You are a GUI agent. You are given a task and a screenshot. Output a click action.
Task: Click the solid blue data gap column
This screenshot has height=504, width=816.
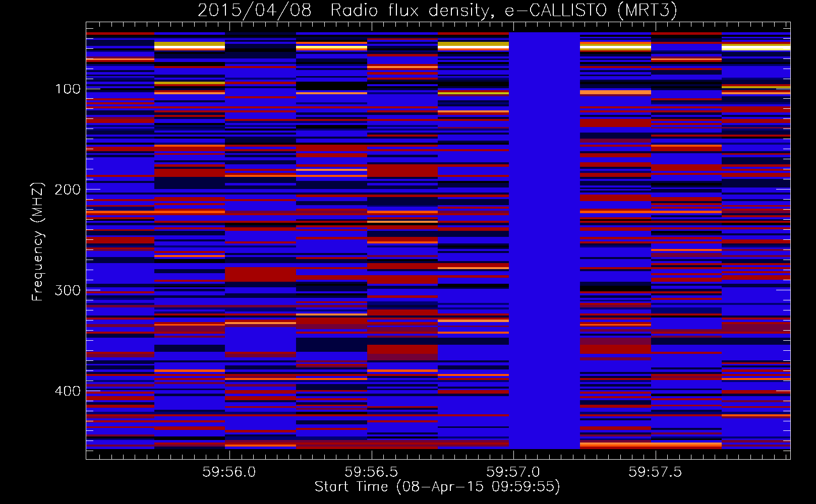point(544,240)
